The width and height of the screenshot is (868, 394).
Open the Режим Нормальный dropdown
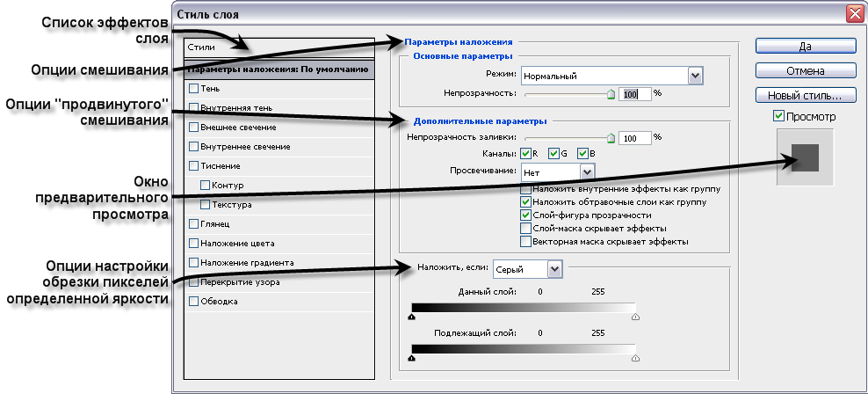(611, 76)
